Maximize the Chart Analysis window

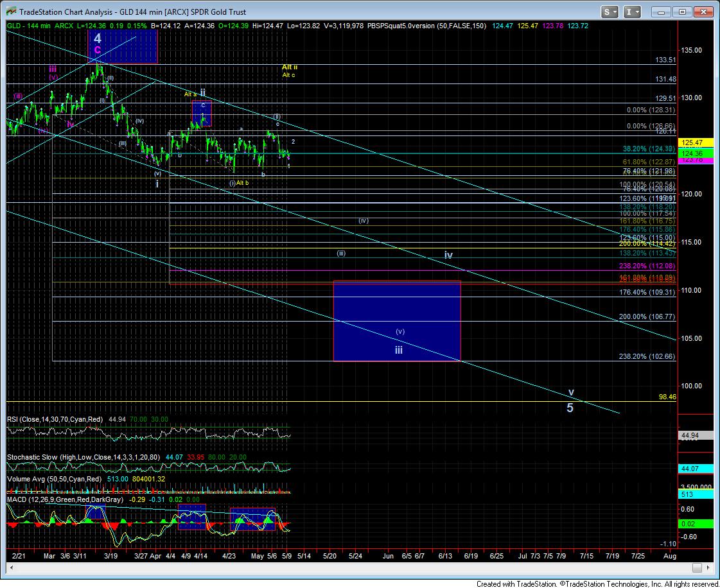click(682, 12)
